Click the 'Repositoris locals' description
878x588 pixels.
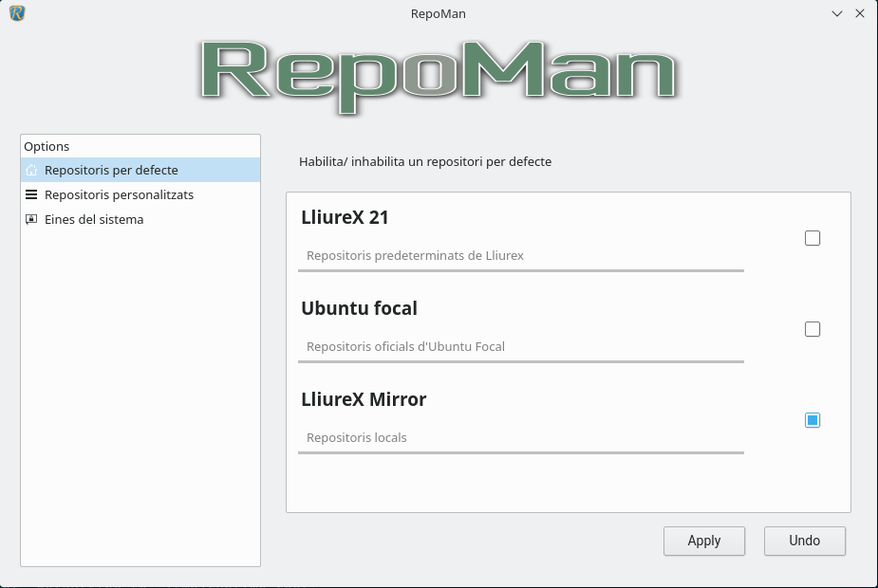coord(357,437)
